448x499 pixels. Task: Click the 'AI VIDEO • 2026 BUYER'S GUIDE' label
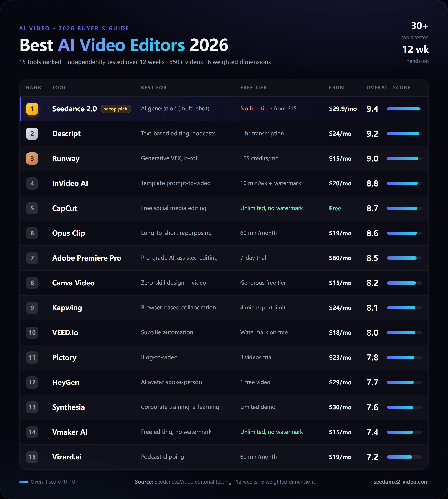[74, 29]
